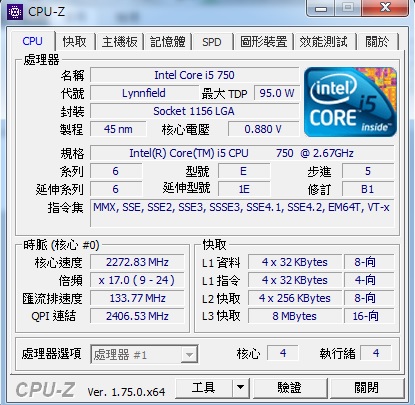
Task: Click the L1 指令 size 4 x 32 KBytes
Action: tap(295, 280)
